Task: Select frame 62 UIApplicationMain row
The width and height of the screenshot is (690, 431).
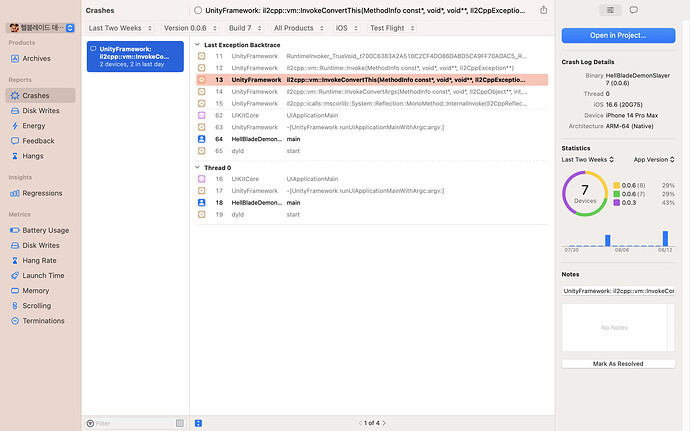Action: pos(372,115)
